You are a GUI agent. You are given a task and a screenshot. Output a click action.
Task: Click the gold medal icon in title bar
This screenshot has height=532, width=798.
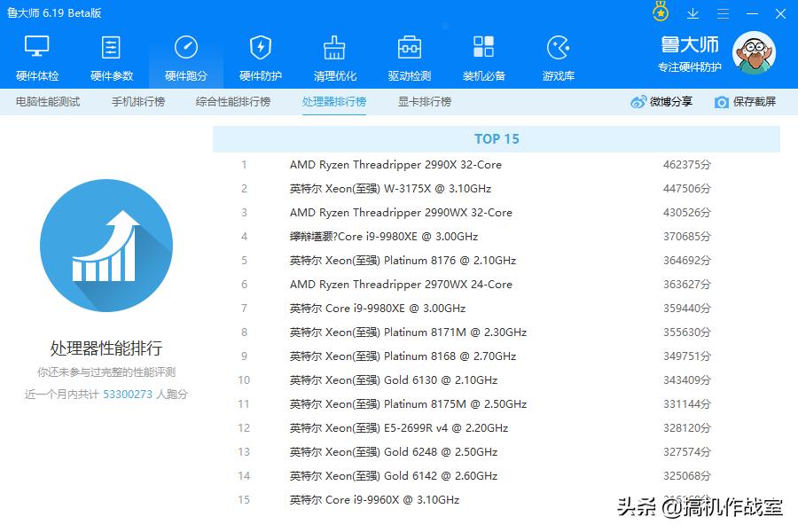coord(661,12)
